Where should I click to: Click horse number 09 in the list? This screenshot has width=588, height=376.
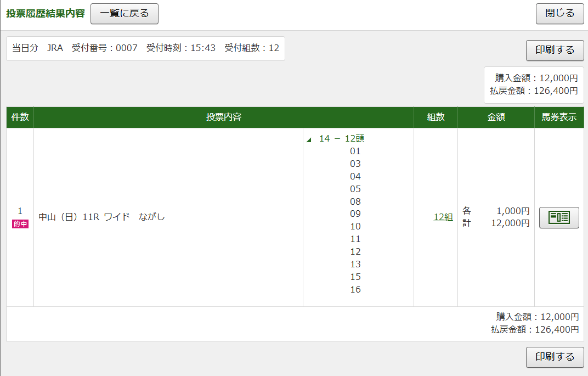click(x=355, y=214)
